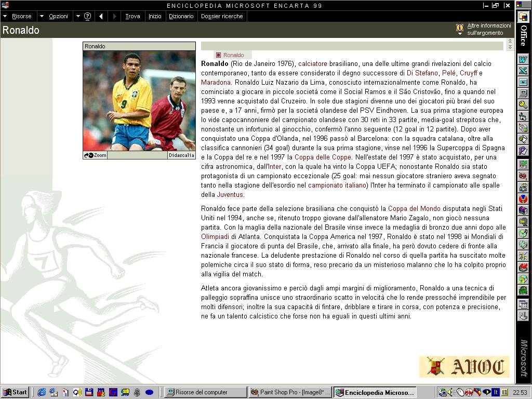Click the purple P icon in Office bar
Screen dimensions: 532x399
pos(523,150)
